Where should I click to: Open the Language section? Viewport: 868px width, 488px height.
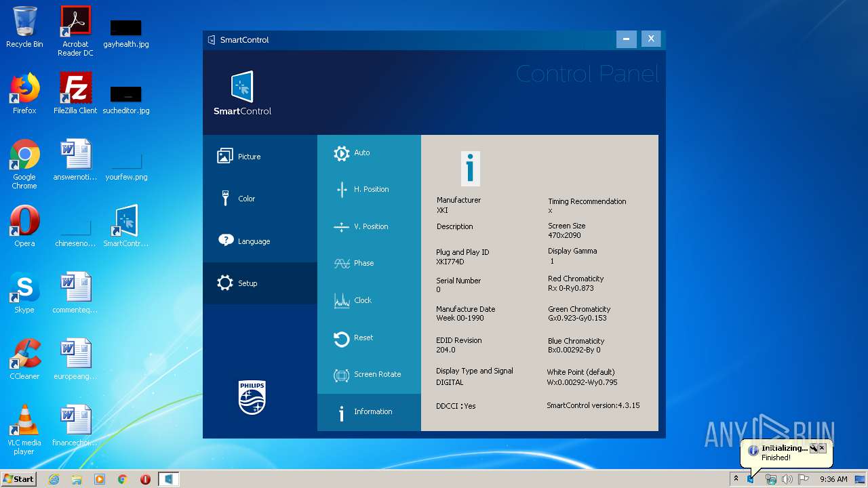(260, 241)
